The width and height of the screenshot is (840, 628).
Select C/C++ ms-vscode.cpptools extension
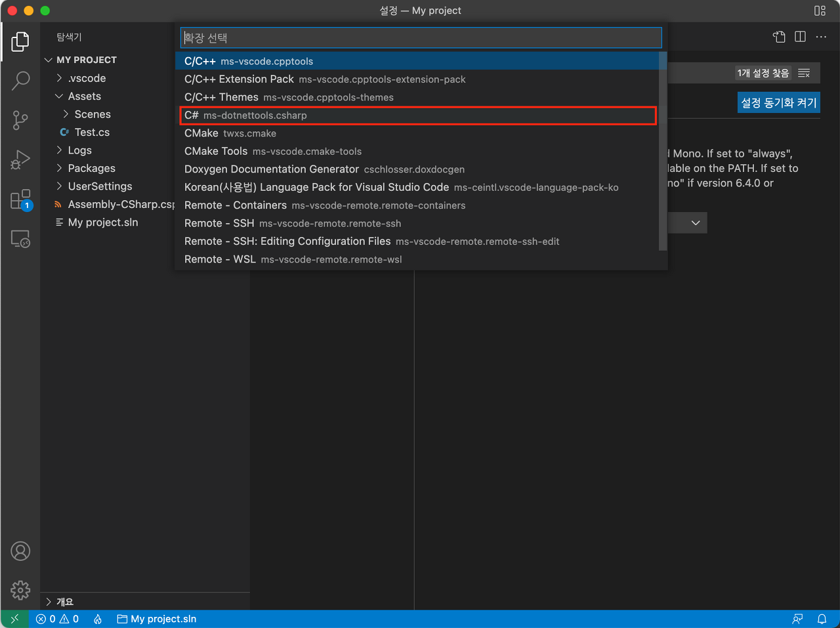tap(417, 61)
